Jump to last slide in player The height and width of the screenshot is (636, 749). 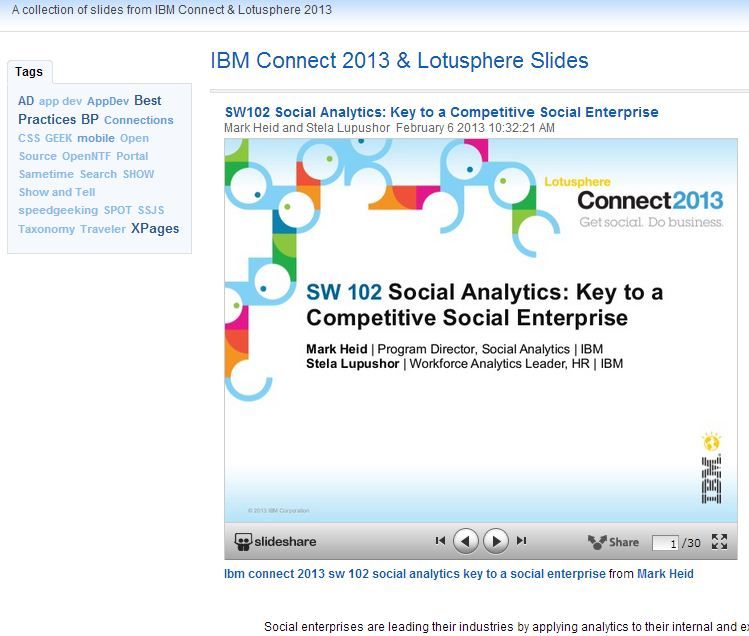point(522,540)
